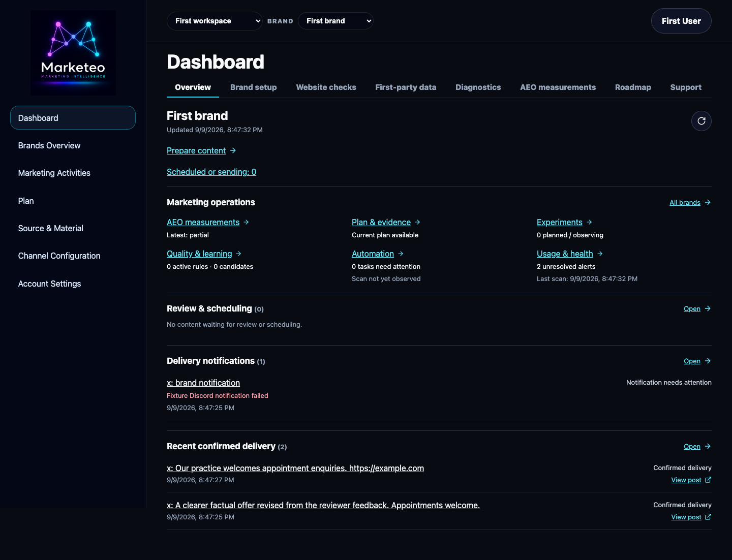Click external link icon for appointment enquiries post
This screenshot has width=732, height=560.
708,480
